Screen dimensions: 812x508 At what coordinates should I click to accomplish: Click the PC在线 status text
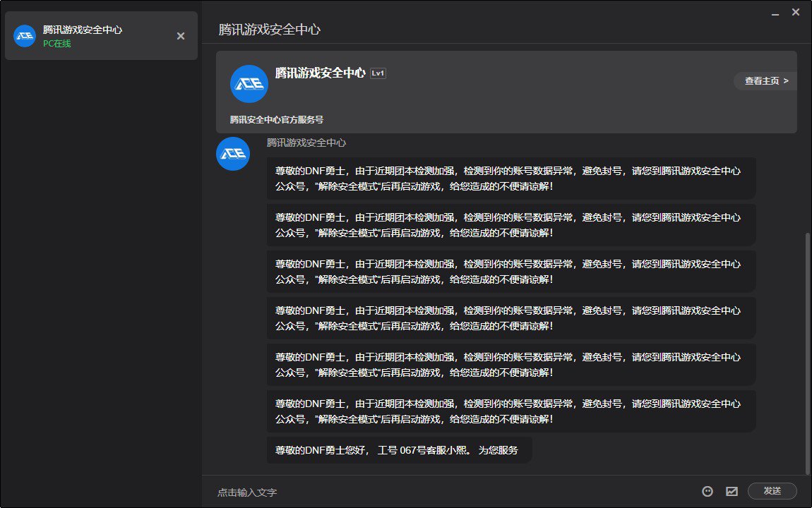57,44
